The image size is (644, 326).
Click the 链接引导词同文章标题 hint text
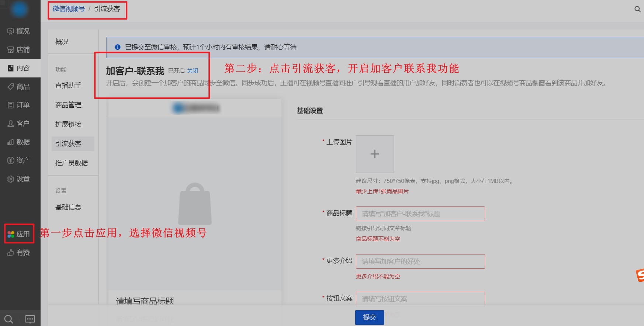[x=384, y=228]
